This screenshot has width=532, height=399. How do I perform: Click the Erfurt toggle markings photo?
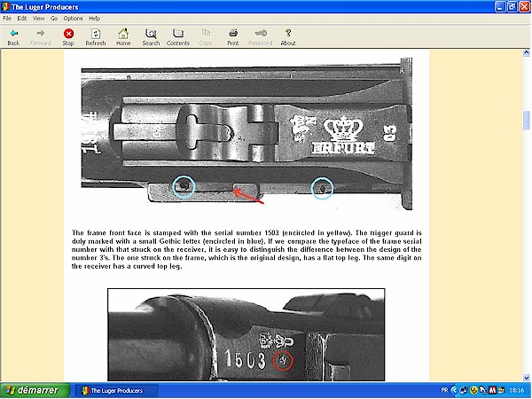[246, 134]
